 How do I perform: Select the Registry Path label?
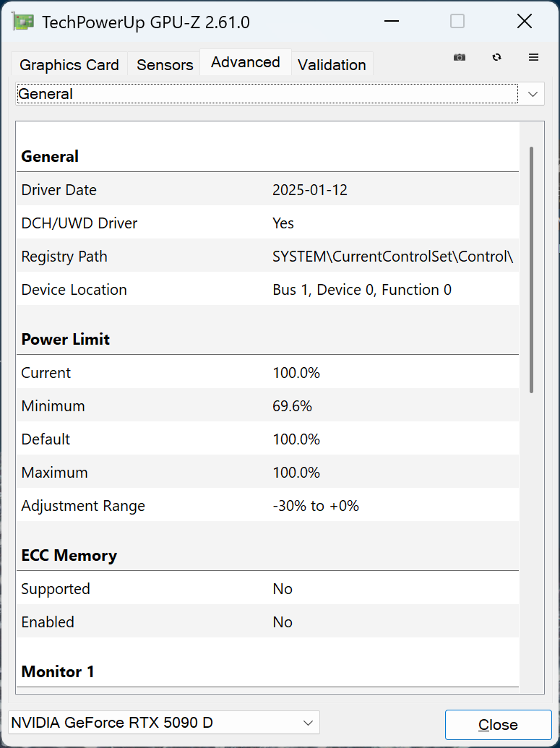[x=64, y=256]
